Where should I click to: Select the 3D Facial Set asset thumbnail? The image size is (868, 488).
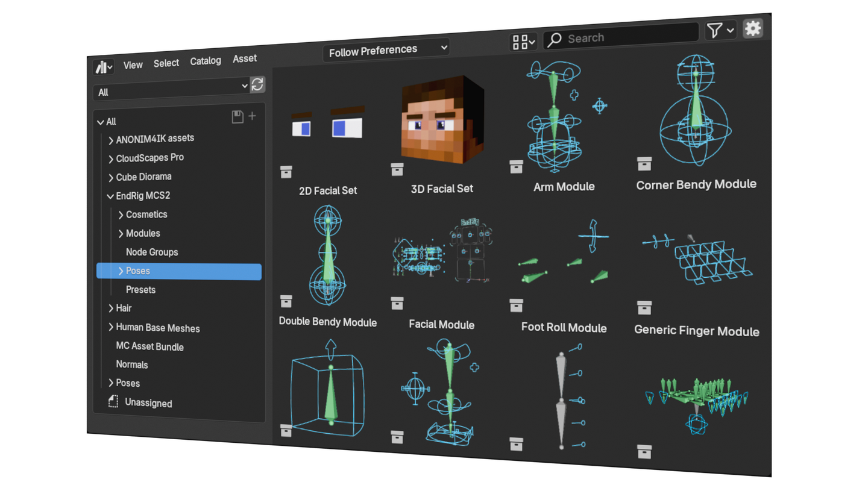tap(442, 120)
